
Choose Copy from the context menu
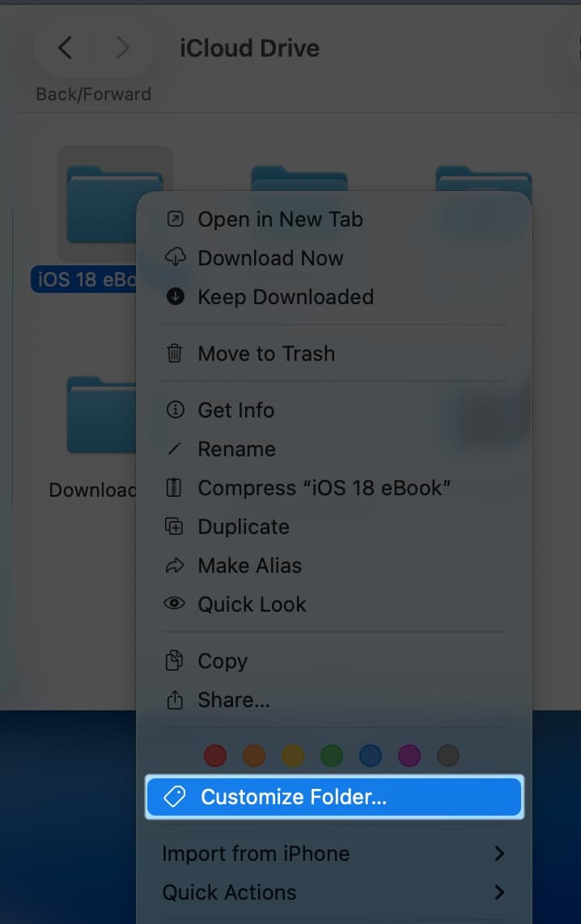click(x=334, y=661)
